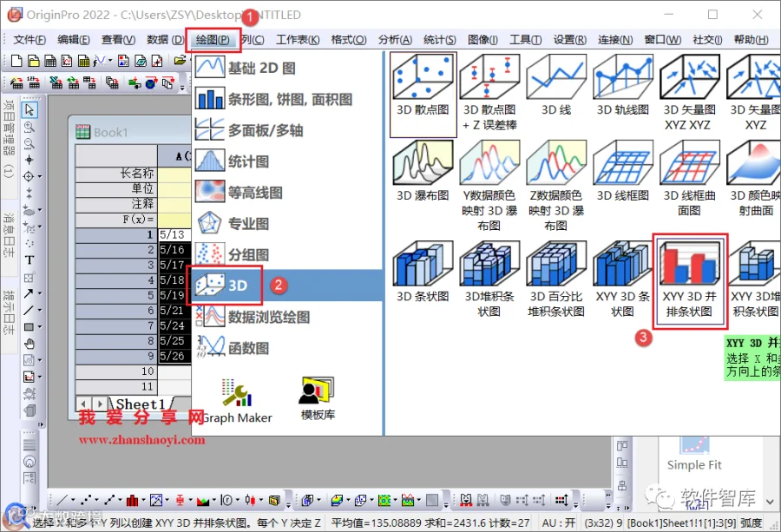This screenshot has height=532, width=781.
Task: Open the 专业图 specialized category
Action: 287,224
